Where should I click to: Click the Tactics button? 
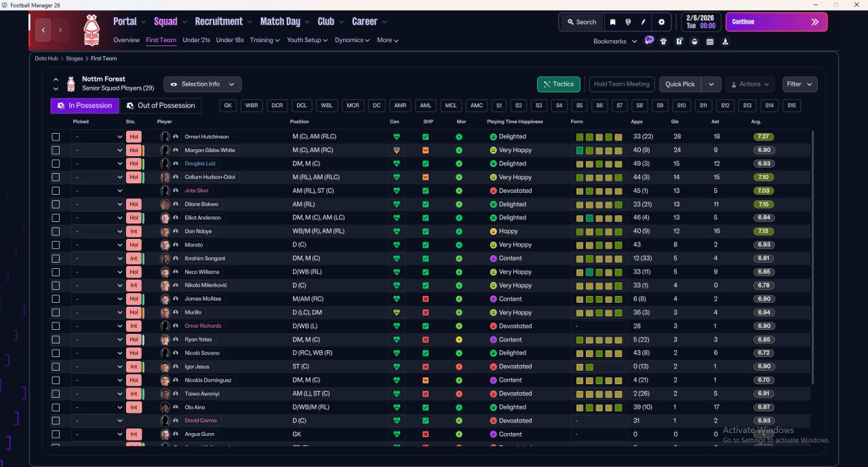pyautogui.click(x=558, y=84)
